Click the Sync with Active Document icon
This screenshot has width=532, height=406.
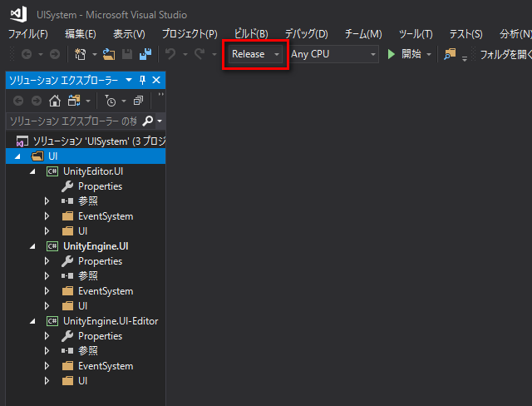74,101
